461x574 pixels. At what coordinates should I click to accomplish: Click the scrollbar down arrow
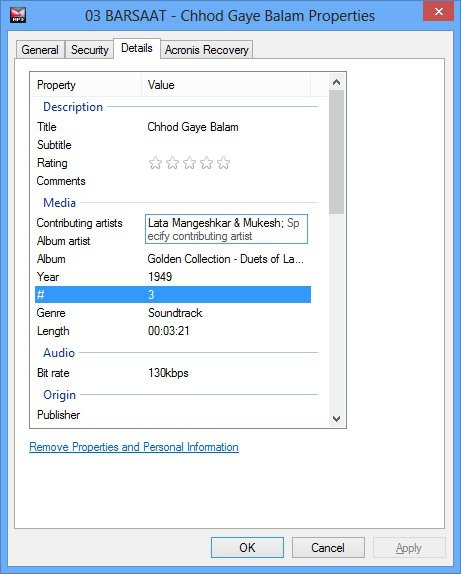pos(337,419)
